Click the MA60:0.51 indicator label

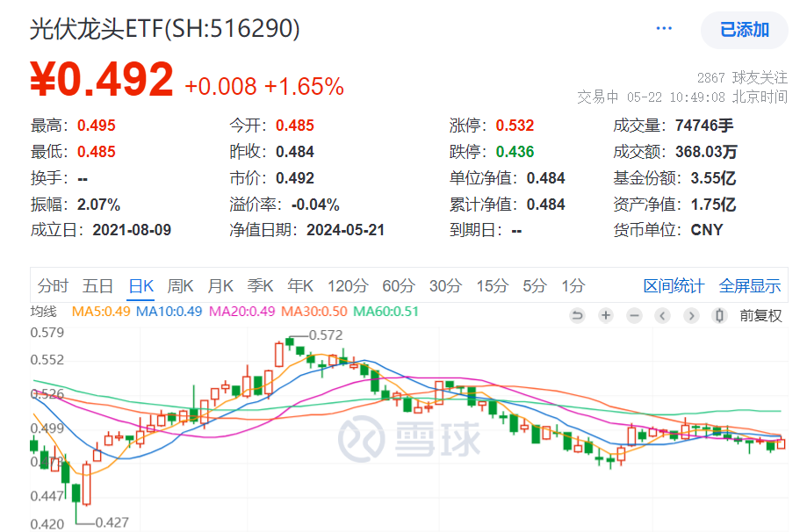click(x=385, y=312)
